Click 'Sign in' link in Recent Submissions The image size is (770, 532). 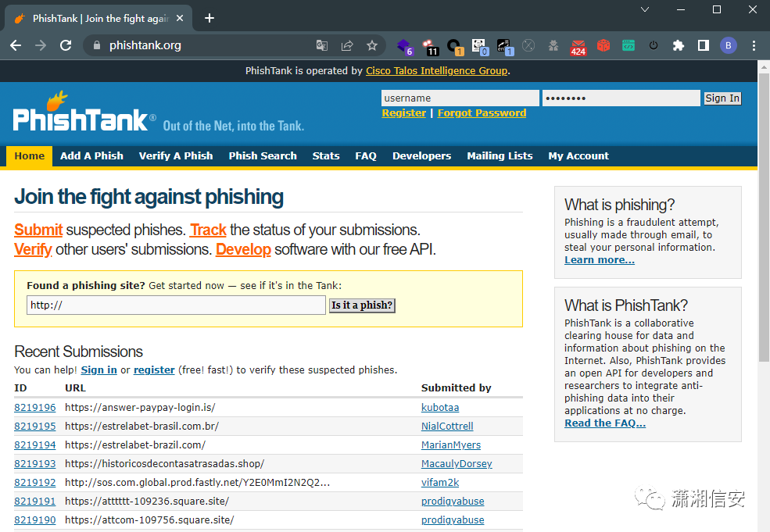98,370
